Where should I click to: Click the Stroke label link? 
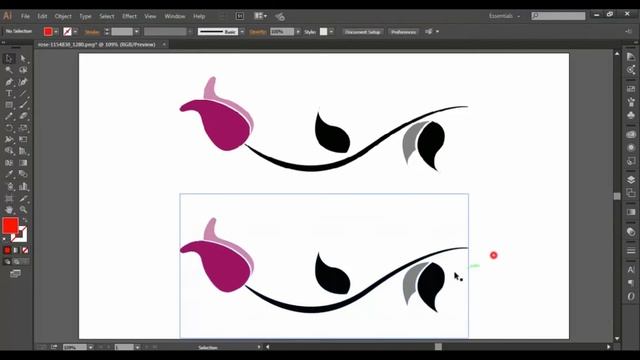pos(92,32)
